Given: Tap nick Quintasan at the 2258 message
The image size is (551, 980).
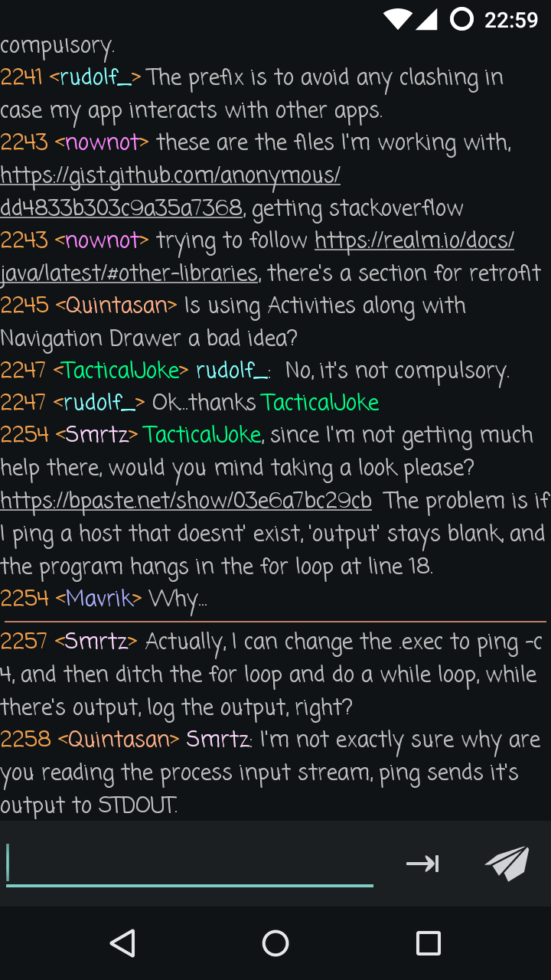Looking at the screenshot, I should coord(119,740).
